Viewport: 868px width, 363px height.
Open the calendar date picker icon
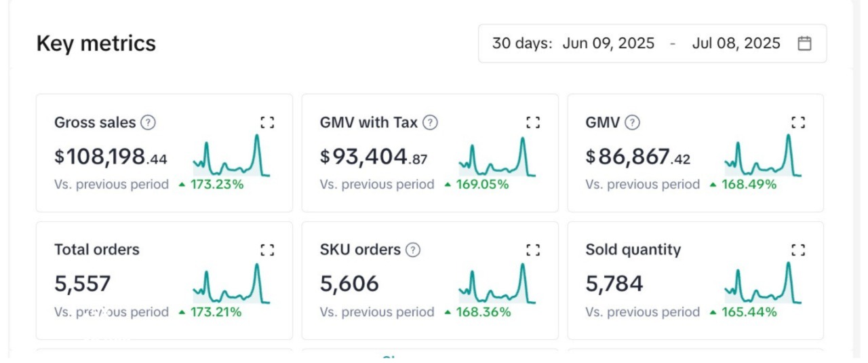pyautogui.click(x=804, y=43)
